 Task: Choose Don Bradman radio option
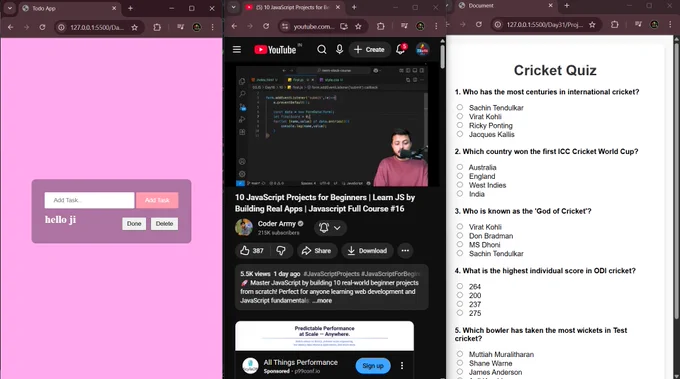coord(460,235)
